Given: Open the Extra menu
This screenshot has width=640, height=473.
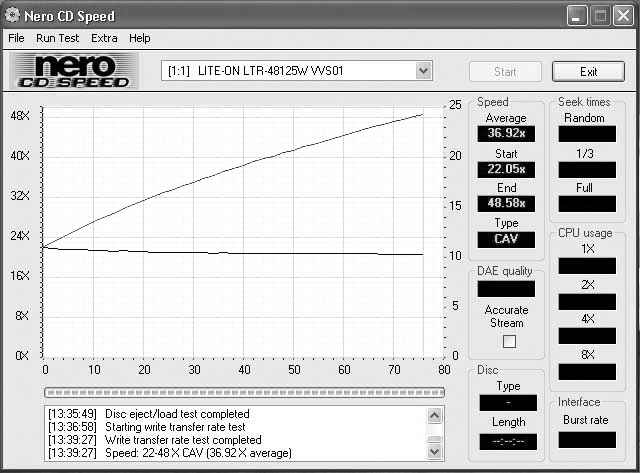Looking at the screenshot, I should 104,38.
